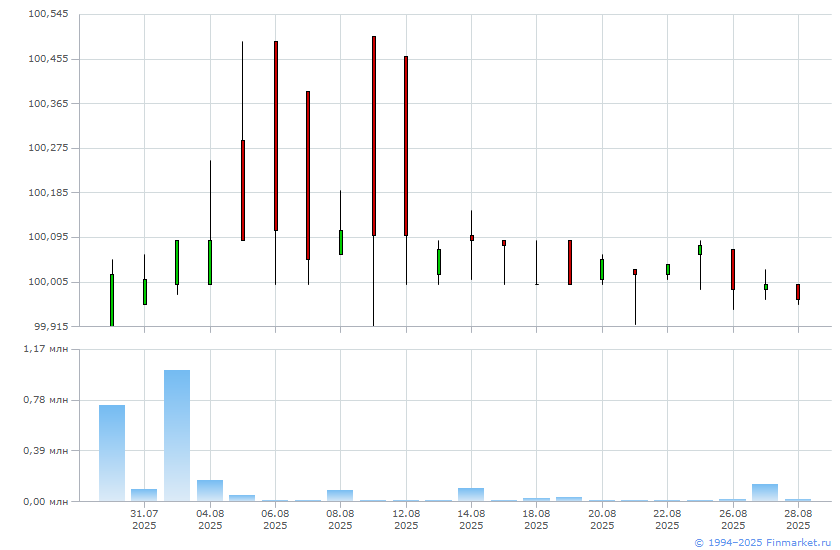Select the red candlestick for 28.08.2025
The width and height of the screenshot is (840, 550).
(798, 292)
